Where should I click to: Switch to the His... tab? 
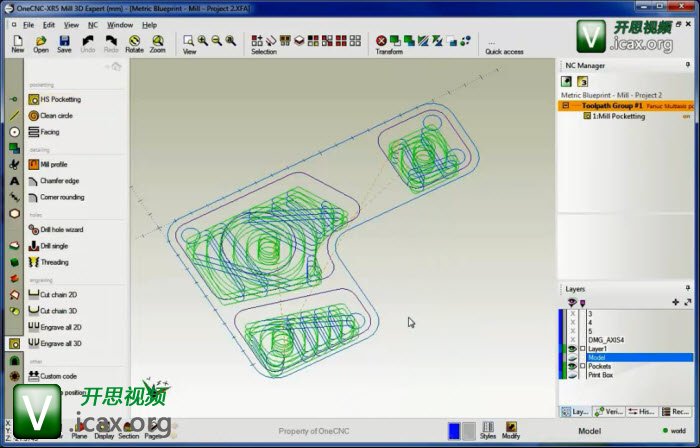(x=642, y=411)
